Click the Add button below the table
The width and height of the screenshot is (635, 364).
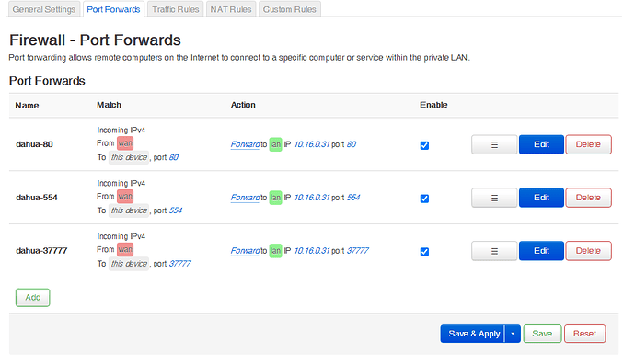(x=33, y=297)
